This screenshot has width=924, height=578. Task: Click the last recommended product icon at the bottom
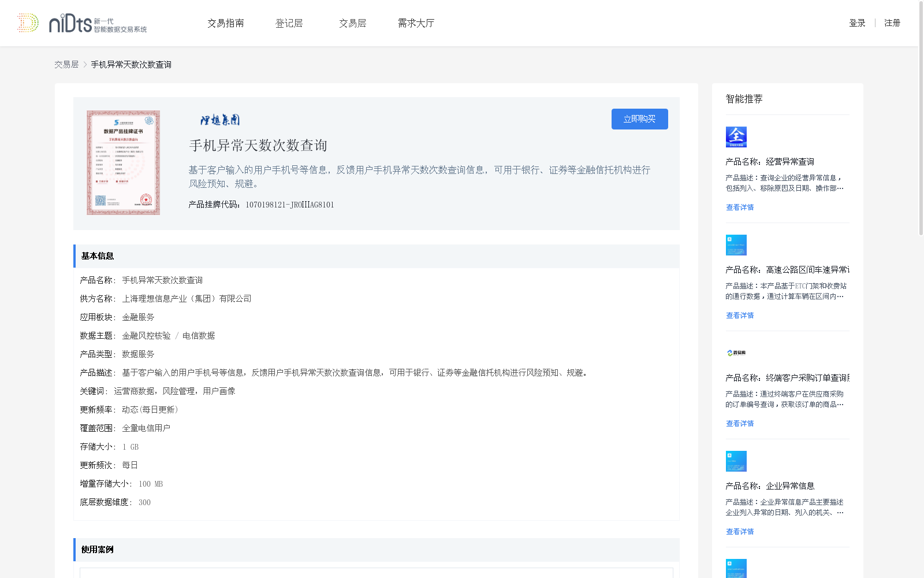(x=736, y=569)
